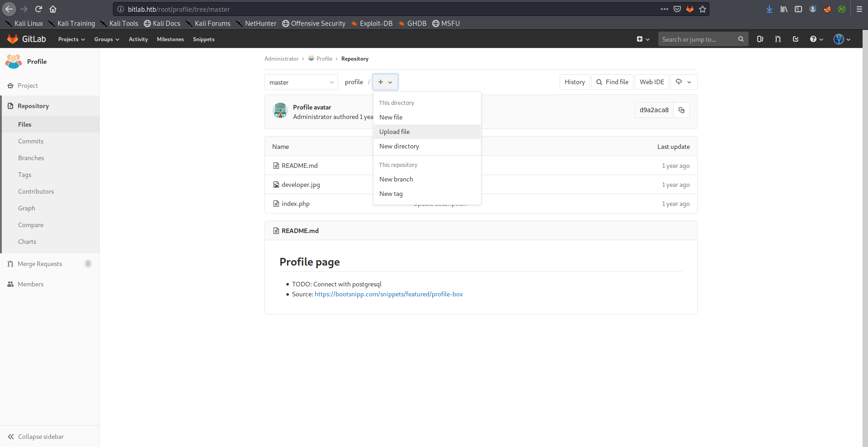Open the issues icon in top navbar
The width and height of the screenshot is (868, 447).
(760, 39)
